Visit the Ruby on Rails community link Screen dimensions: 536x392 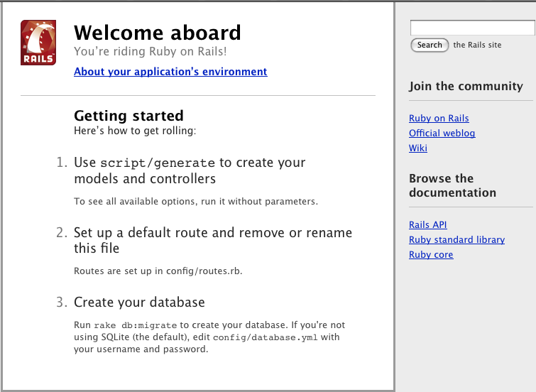pos(439,119)
